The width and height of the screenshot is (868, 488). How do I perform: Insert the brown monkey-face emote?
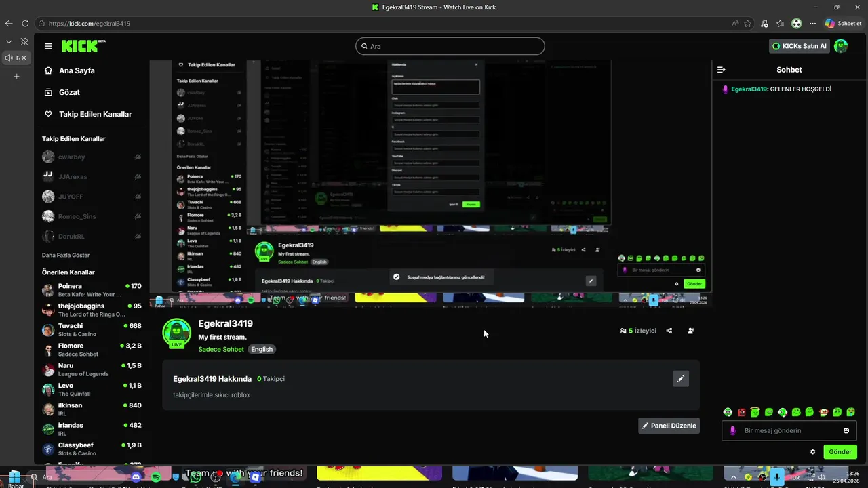[x=823, y=412]
